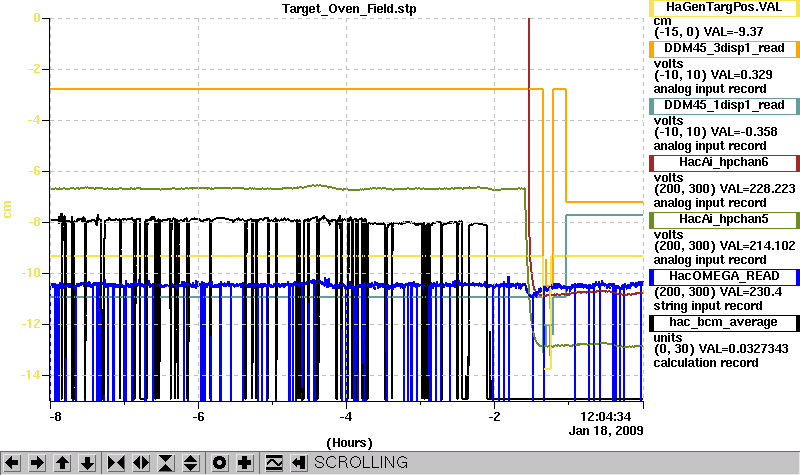Shift the plot up with the up arrow button

(62, 463)
